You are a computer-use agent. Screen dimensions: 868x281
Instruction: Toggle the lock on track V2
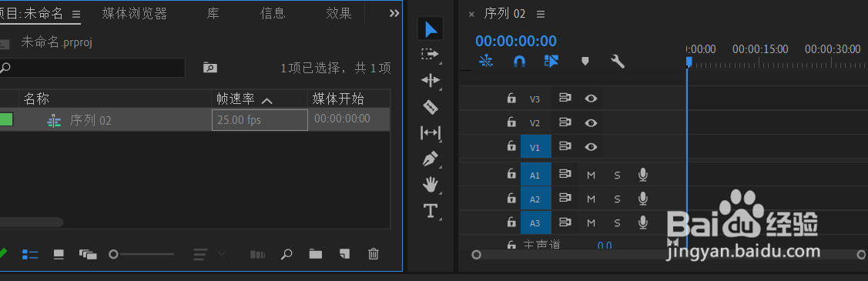pyautogui.click(x=511, y=122)
